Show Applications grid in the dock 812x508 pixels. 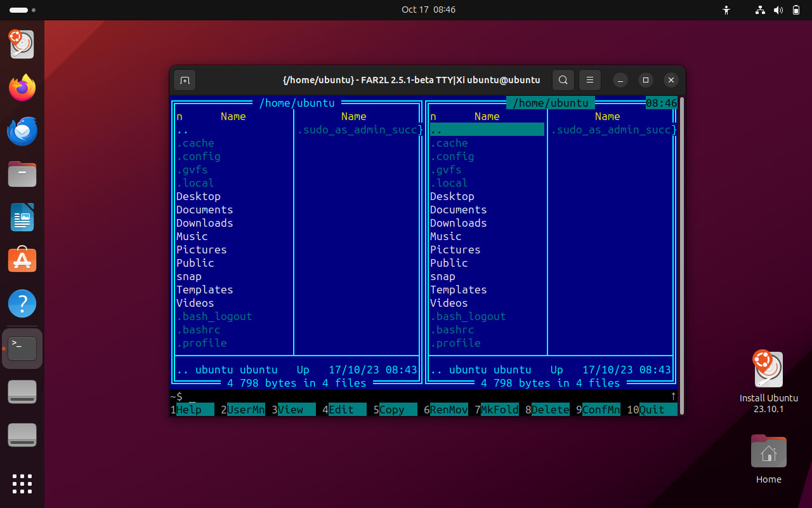pos(22,483)
